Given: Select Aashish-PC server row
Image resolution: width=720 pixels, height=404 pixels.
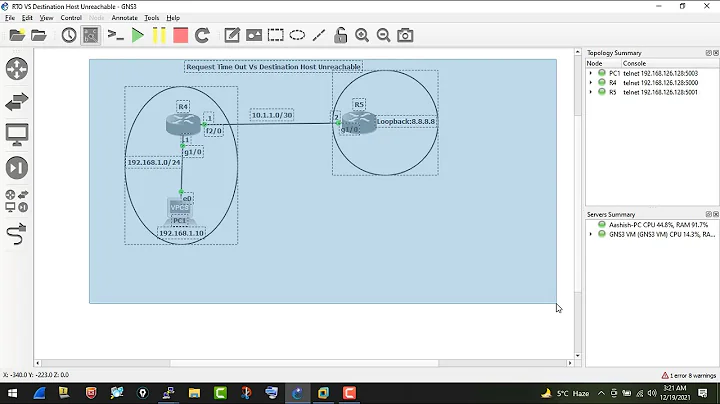Looking at the screenshot, I should click(x=653, y=224).
